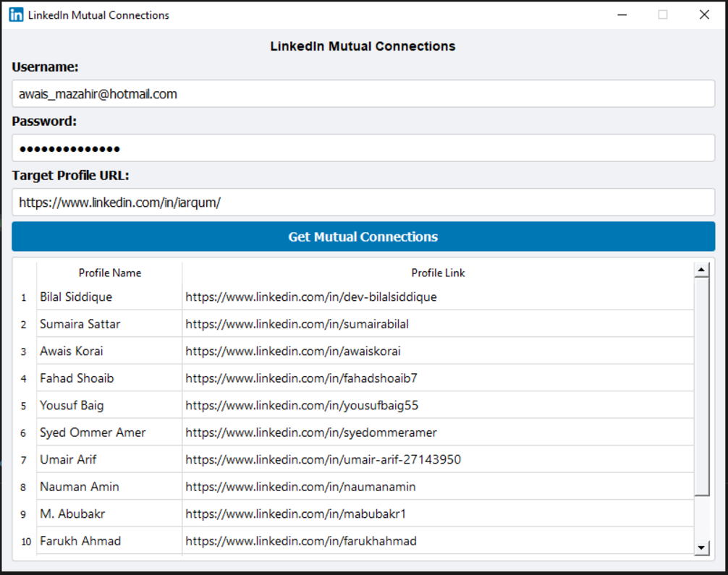Select the Yousuf Baig name cell

click(x=109, y=406)
